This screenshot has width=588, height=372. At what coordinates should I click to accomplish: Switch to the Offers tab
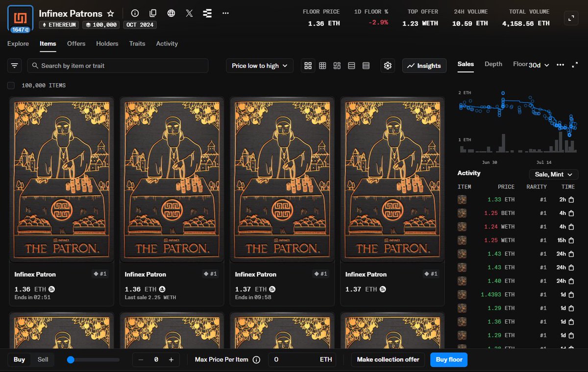(x=76, y=44)
